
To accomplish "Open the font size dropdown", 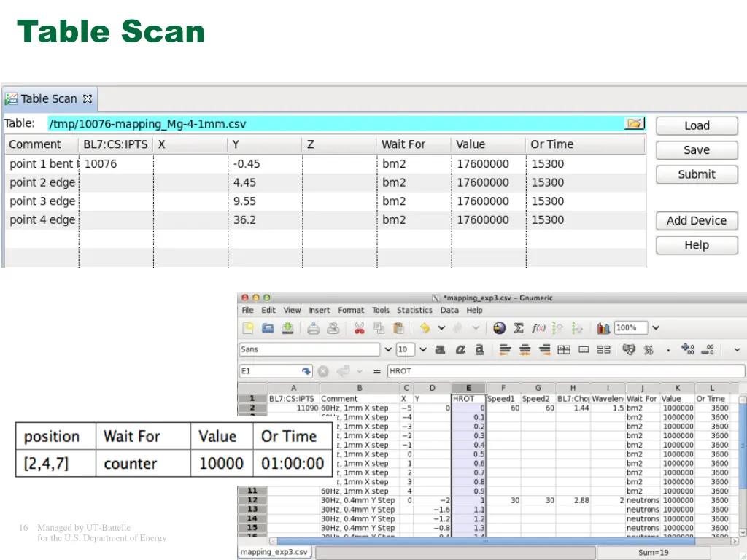I will (x=422, y=350).
